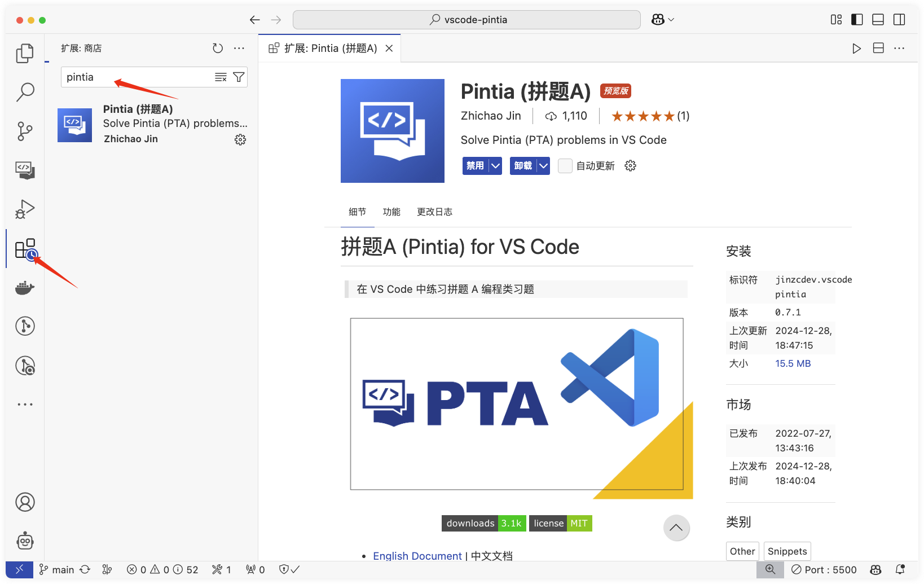This screenshot has height=584, width=924.
Task: Open the filter extensions funnel dropdown
Action: pos(239,77)
